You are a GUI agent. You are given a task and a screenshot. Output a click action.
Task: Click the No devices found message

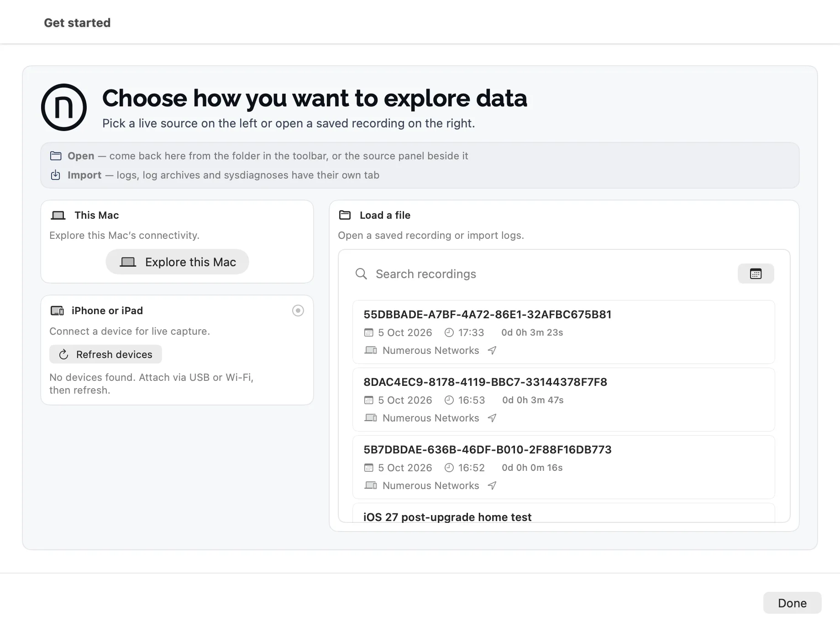(151, 384)
